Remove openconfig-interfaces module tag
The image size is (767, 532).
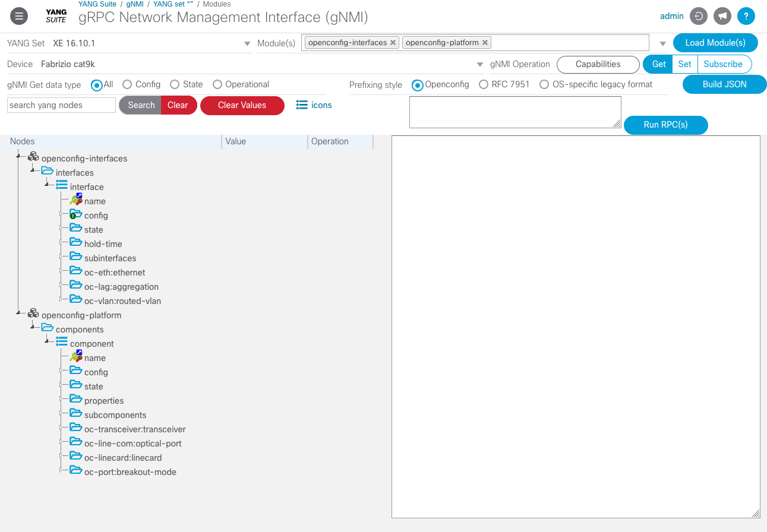[393, 43]
